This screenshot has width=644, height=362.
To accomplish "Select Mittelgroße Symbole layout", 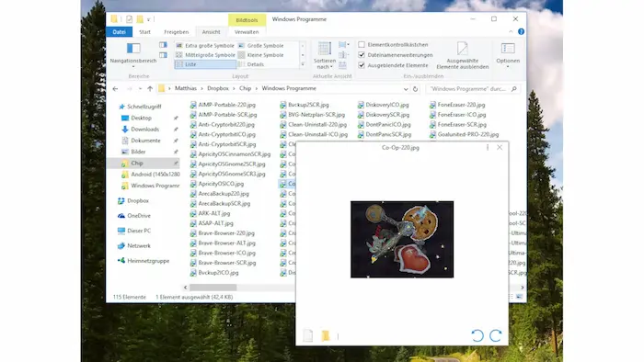I will (x=205, y=55).
